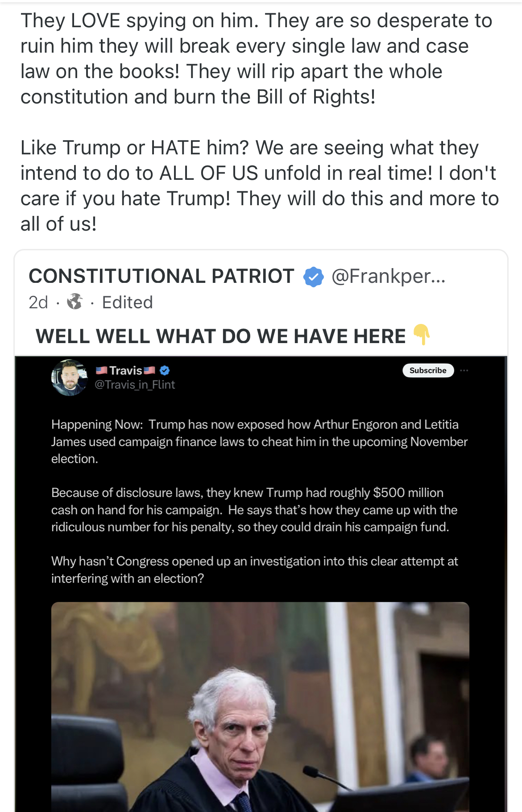
Task: Enable subscription by clicking Subscribe
Action: point(427,370)
